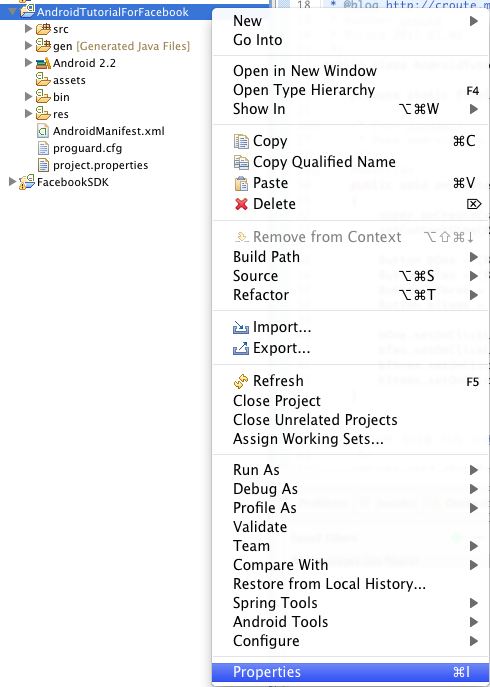Viewport: 490px width, 687px height.
Task: Click the Android 2.2 library icon
Action: tap(43, 63)
